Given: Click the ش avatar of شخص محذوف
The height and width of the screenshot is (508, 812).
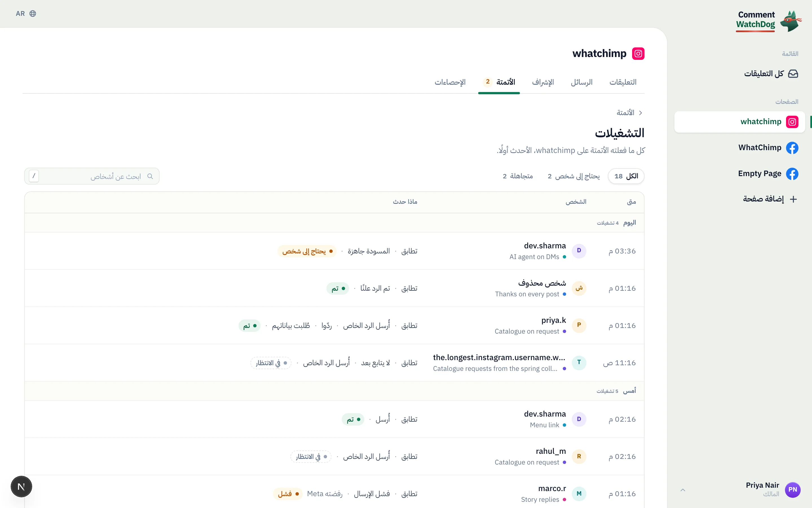Looking at the screenshot, I should (x=579, y=288).
